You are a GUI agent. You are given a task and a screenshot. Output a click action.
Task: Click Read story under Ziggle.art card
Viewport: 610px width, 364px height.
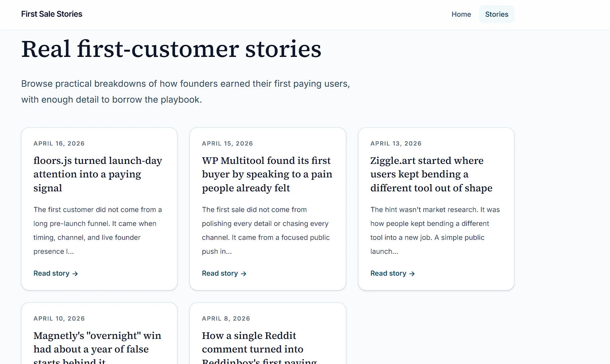pyautogui.click(x=388, y=273)
